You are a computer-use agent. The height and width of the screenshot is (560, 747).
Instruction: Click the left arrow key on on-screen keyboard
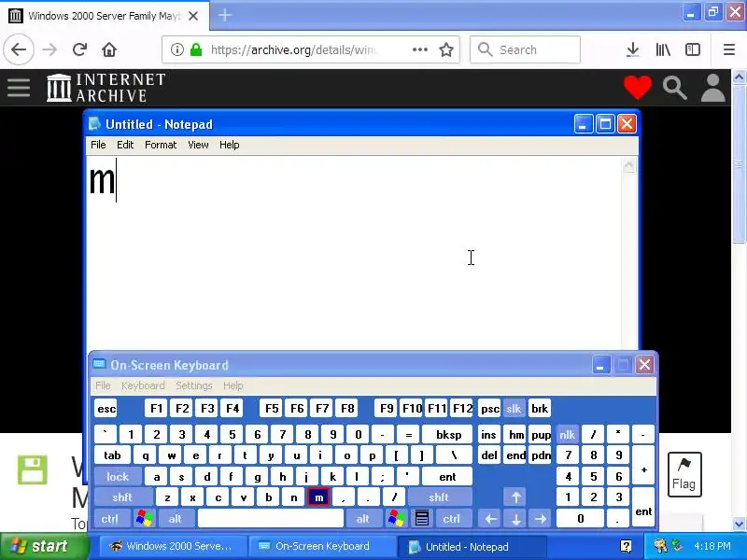click(x=490, y=518)
